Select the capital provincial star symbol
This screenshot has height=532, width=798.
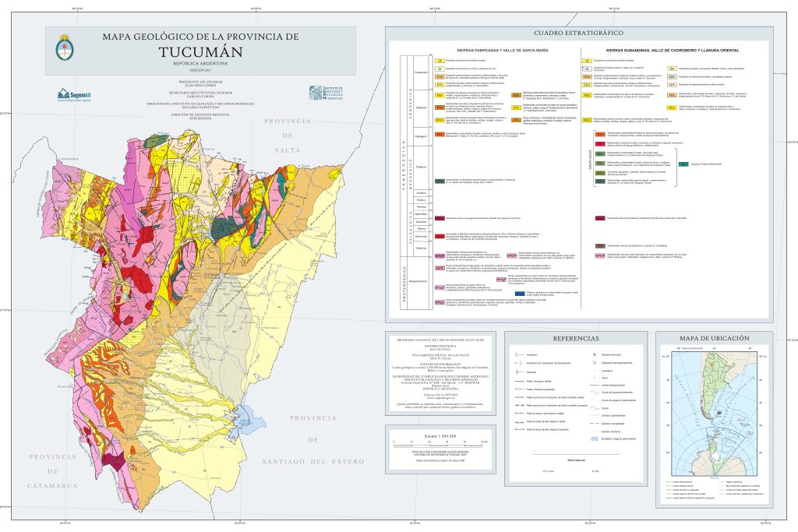point(595,354)
